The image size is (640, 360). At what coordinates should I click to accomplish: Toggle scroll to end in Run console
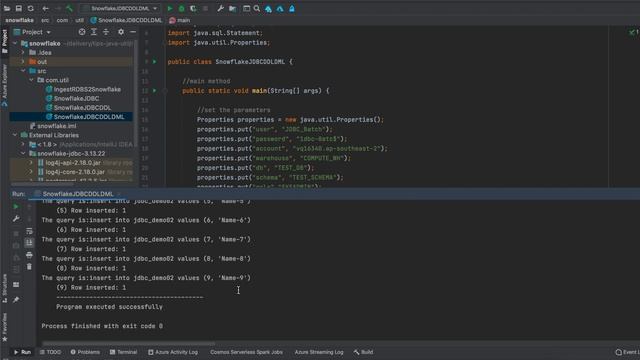(29, 243)
